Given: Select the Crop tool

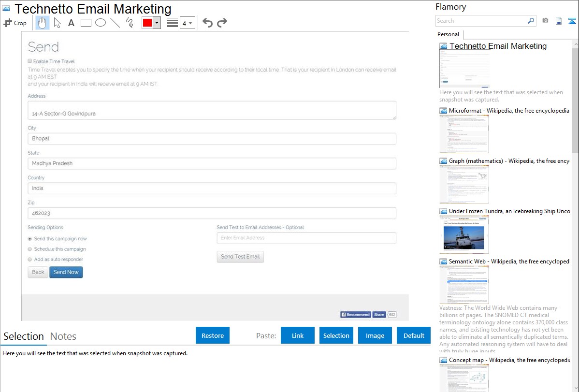Looking at the screenshot, I should click(x=15, y=23).
